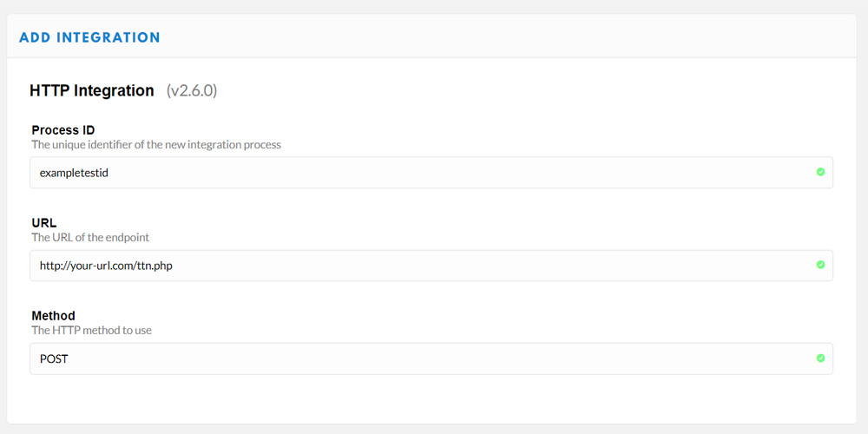Screen dimensions: 868x434
Task: Focus the URL endpoint input field
Action: [x=431, y=265]
